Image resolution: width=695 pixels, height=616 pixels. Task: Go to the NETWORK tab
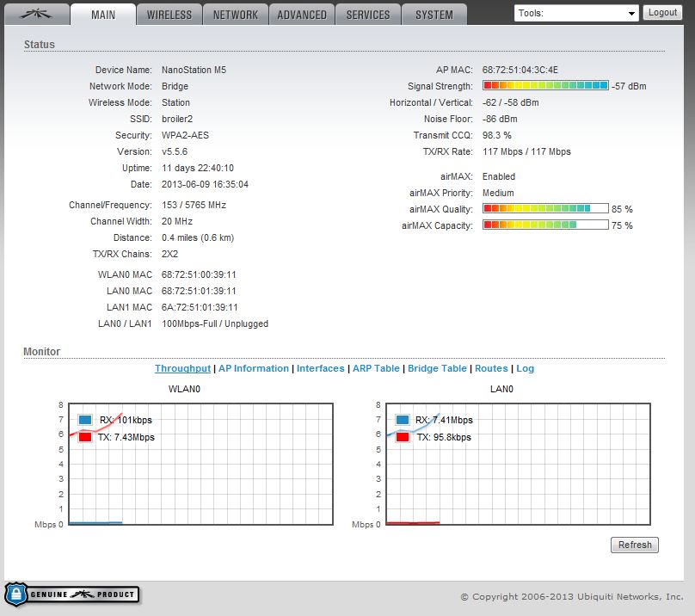[236, 15]
